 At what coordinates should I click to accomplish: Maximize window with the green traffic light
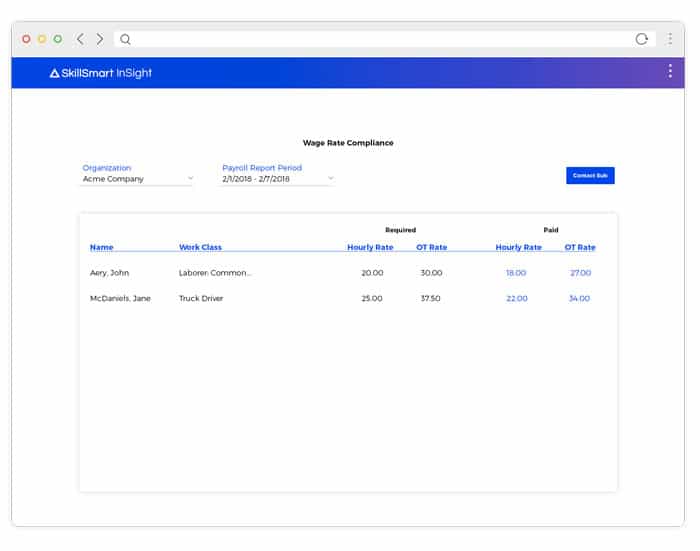[x=58, y=39]
